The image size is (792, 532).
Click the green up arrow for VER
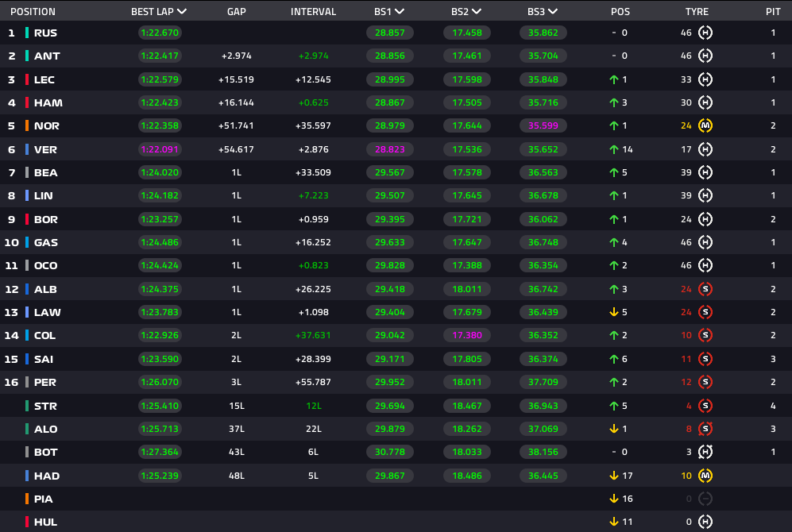[x=614, y=149]
